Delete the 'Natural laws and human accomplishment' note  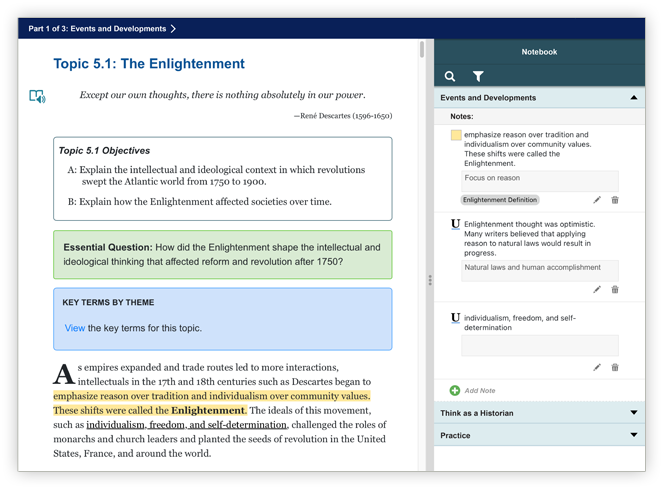[x=615, y=289]
